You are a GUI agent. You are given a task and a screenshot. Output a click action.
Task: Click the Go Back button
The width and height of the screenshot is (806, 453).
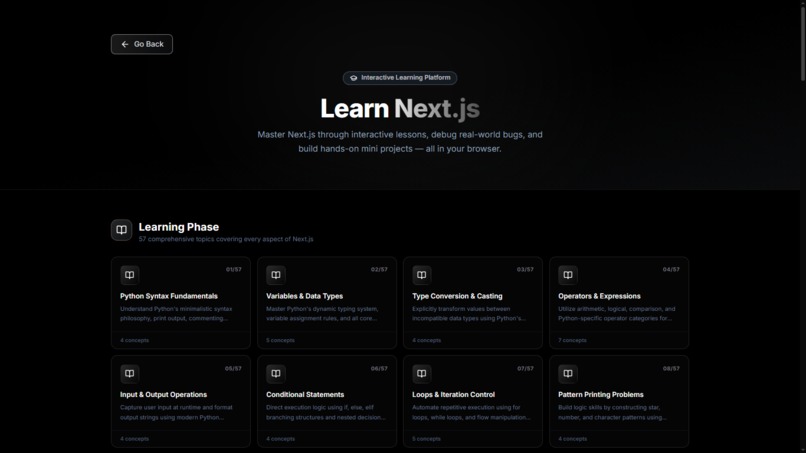pos(142,44)
